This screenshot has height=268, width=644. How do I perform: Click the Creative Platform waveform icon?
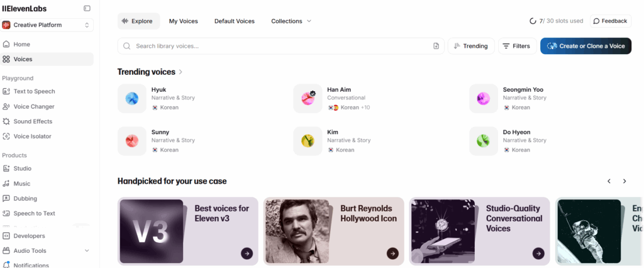[x=6, y=25]
